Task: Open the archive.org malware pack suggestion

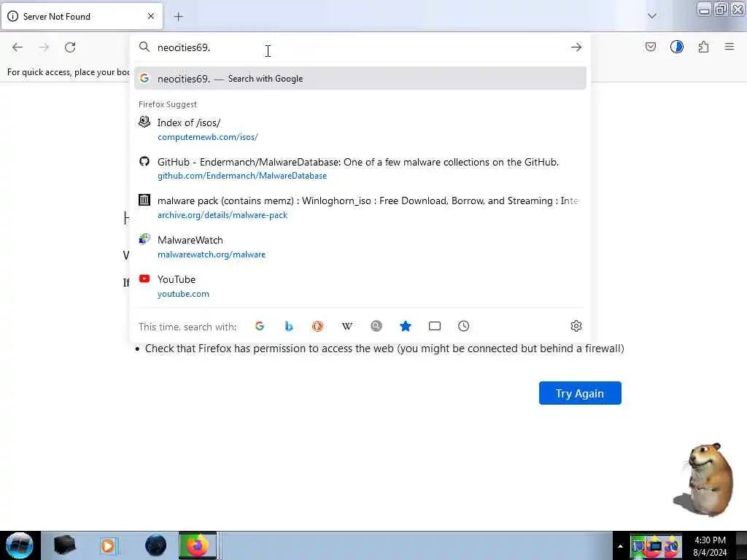Action: [360, 208]
